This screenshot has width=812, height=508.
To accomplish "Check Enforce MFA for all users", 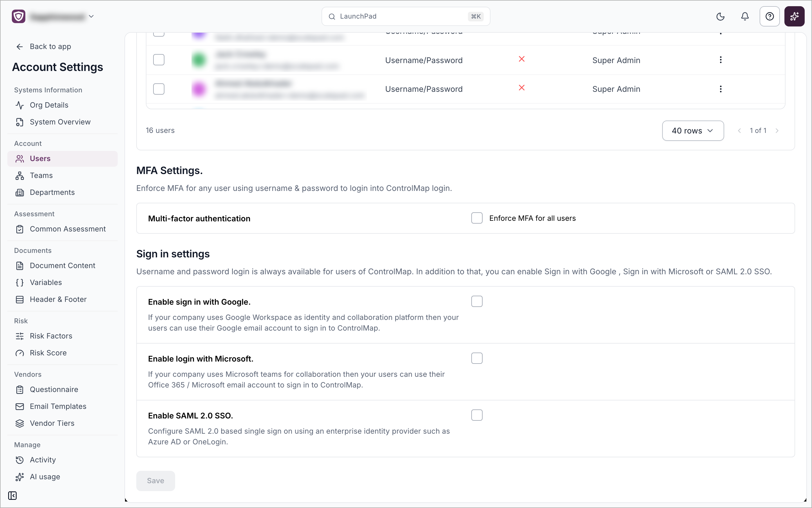I will pyautogui.click(x=477, y=218).
